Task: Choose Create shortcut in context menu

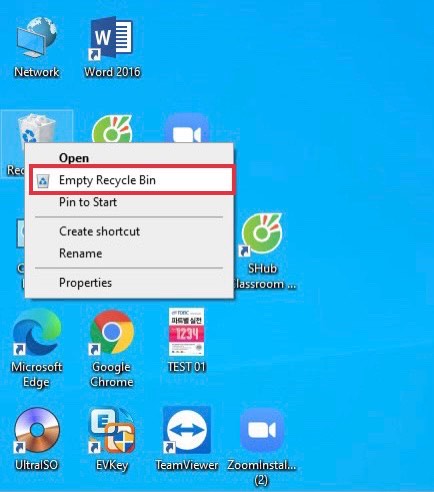Action: pos(99,231)
